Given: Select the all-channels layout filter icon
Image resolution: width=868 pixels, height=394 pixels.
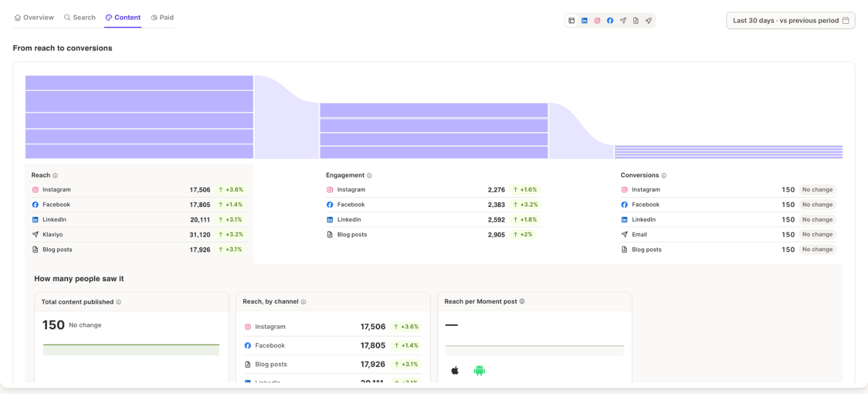Looking at the screenshot, I should 572,20.
